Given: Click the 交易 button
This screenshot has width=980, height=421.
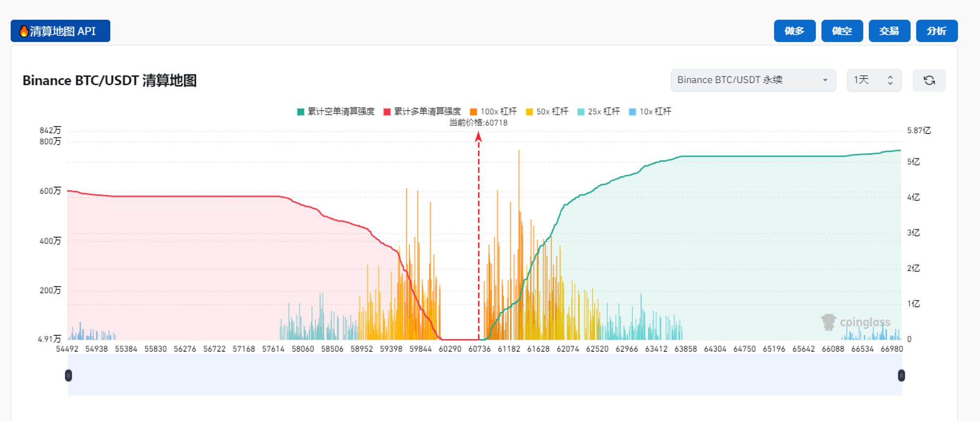Looking at the screenshot, I should pos(889,31).
